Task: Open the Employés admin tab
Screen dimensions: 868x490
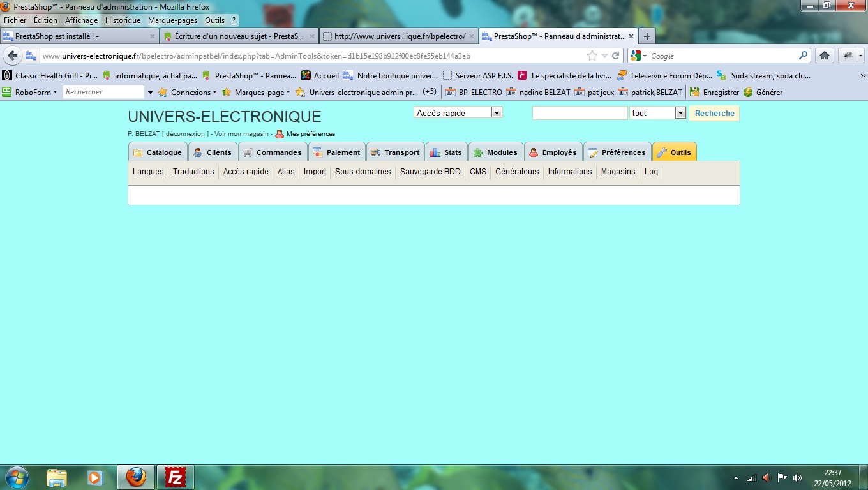Action: point(553,152)
